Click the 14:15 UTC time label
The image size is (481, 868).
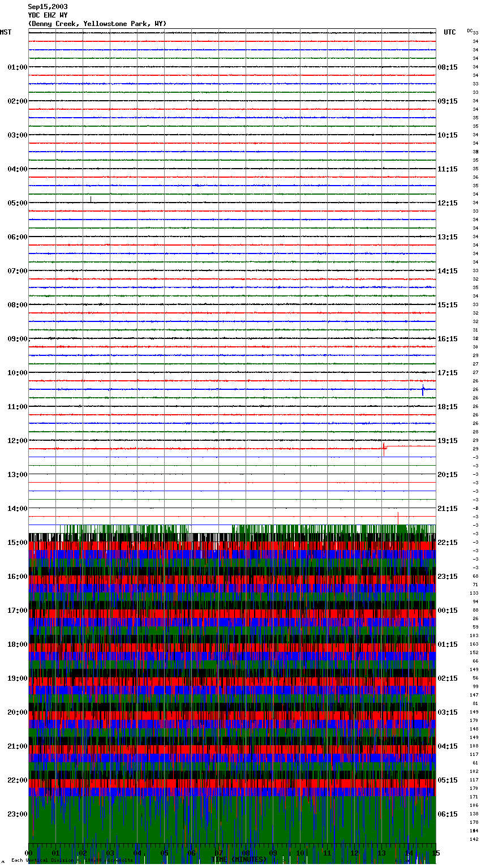[448, 271]
